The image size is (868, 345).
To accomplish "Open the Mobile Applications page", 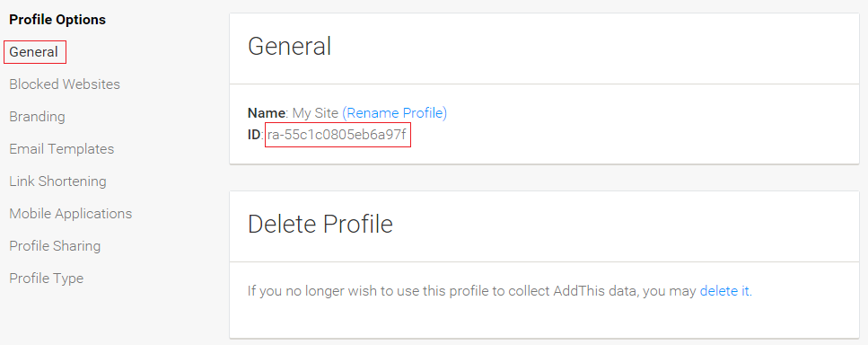I will (x=71, y=214).
